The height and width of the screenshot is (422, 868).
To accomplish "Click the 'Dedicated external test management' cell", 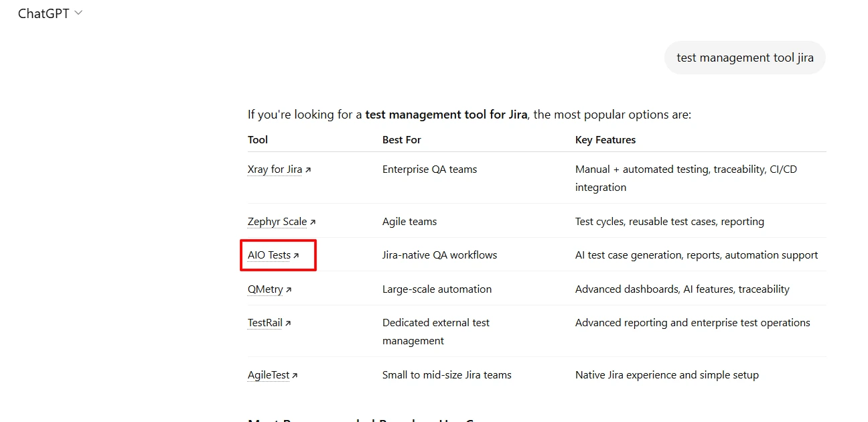I will (436, 332).
